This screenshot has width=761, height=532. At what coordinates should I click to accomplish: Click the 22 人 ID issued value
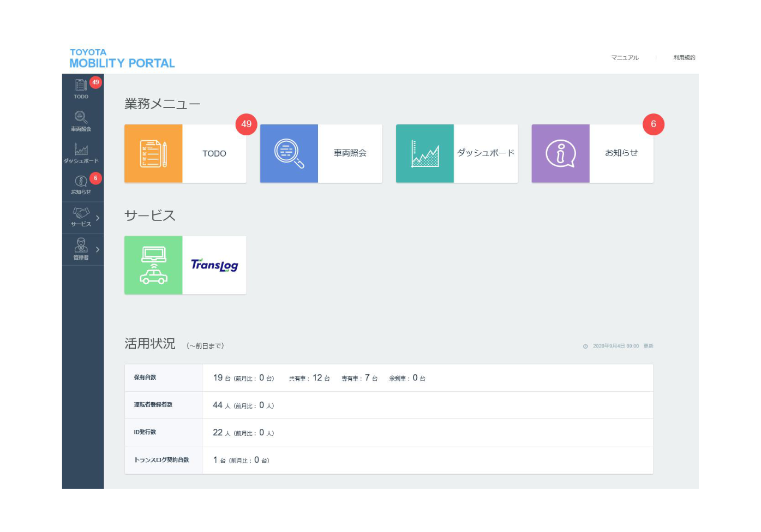pyautogui.click(x=221, y=432)
